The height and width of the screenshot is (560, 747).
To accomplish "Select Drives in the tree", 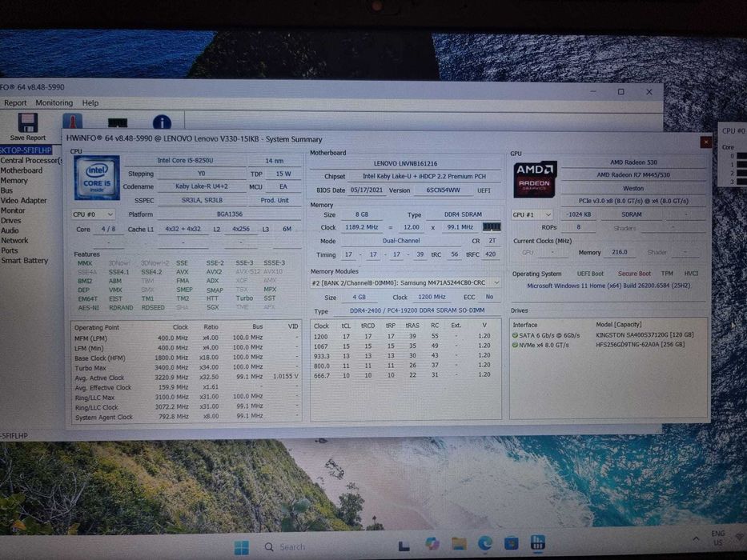I will click(x=11, y=221).
